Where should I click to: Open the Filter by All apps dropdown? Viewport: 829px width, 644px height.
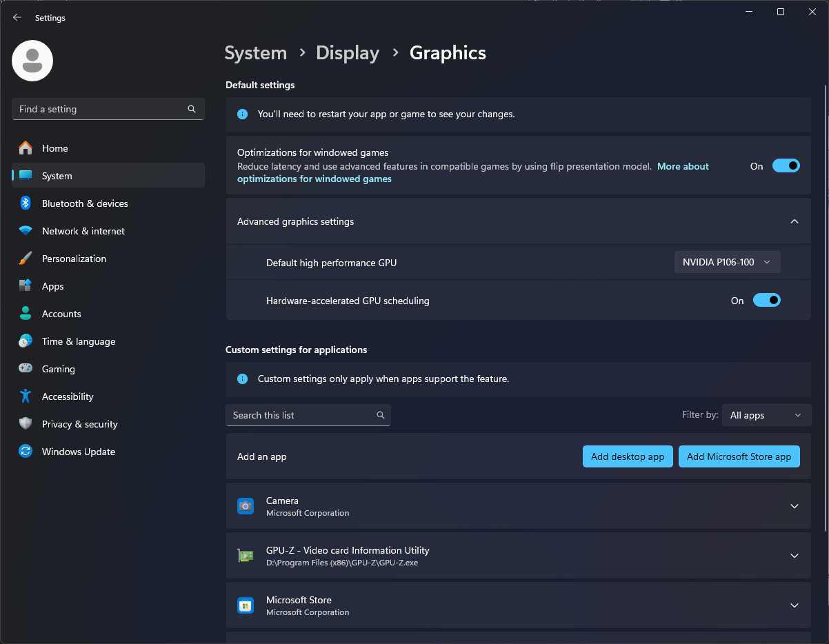766,415
